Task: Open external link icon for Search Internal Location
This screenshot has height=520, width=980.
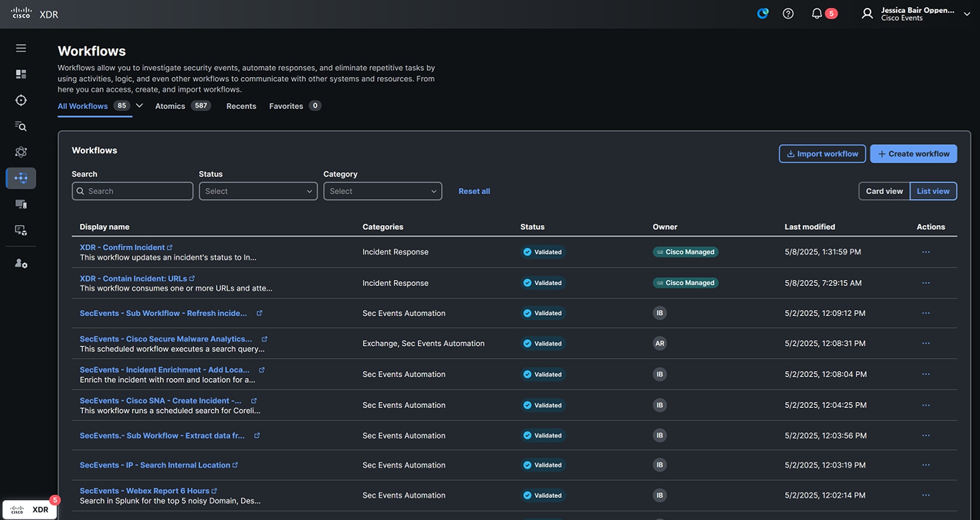Action: (x=235, y=465)
